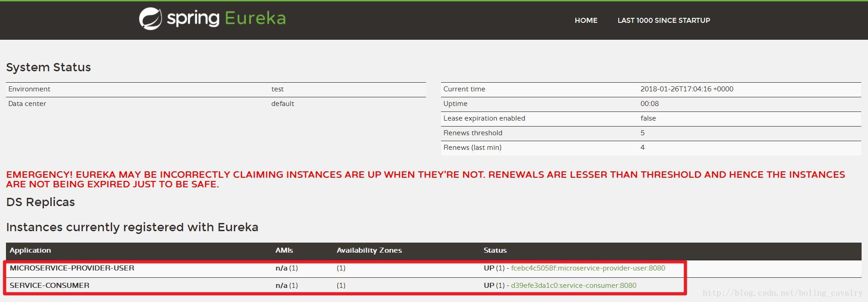Click the Application column header
This screenshot has height=302, width=868.
[x=30, y=250]
